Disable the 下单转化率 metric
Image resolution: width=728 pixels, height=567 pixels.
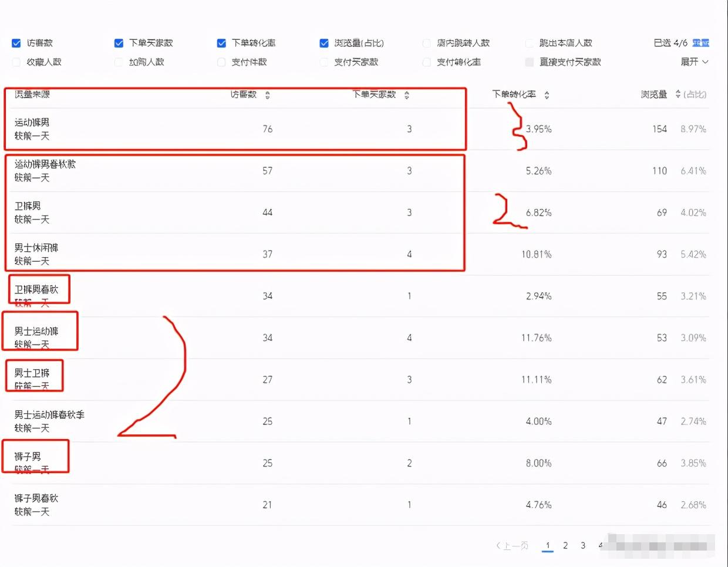(221, 42)
